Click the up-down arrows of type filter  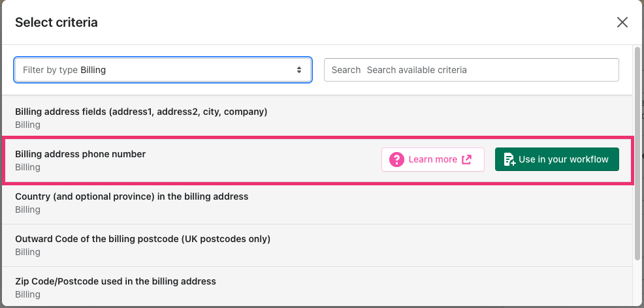[x=299, y=70]
